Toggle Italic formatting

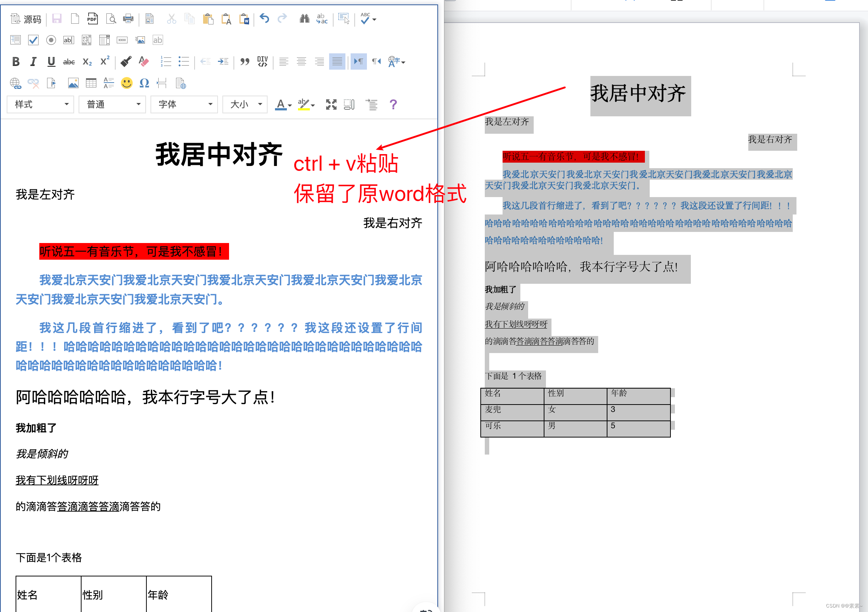33,61
